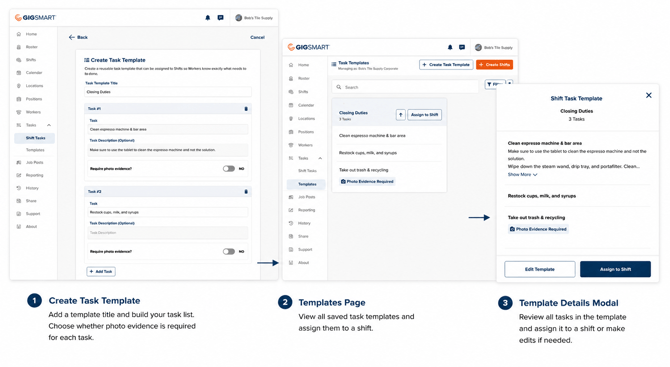Click About icon in Templates page sidebar
This screenshot has height=367, width=670.
coord(291,263)
